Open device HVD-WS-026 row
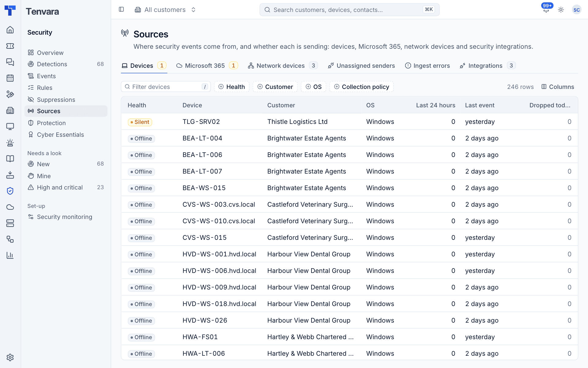 [x=349, y=320]
